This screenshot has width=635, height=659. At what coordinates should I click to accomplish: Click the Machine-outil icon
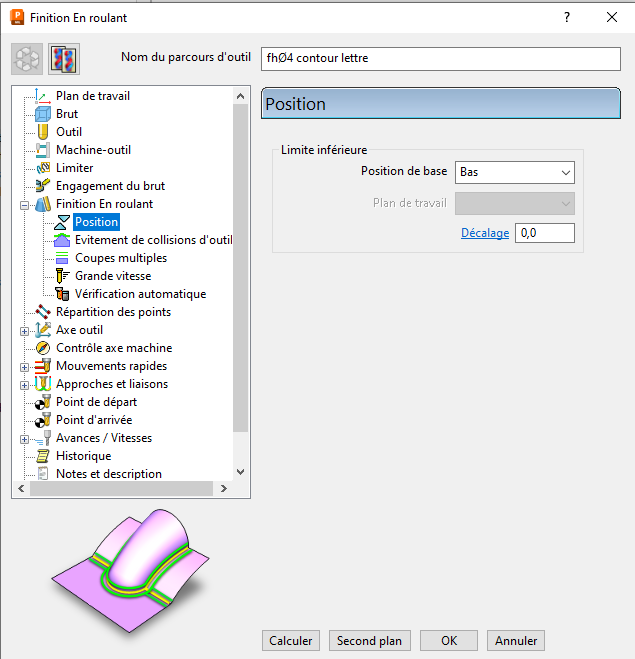pos(43,150)
